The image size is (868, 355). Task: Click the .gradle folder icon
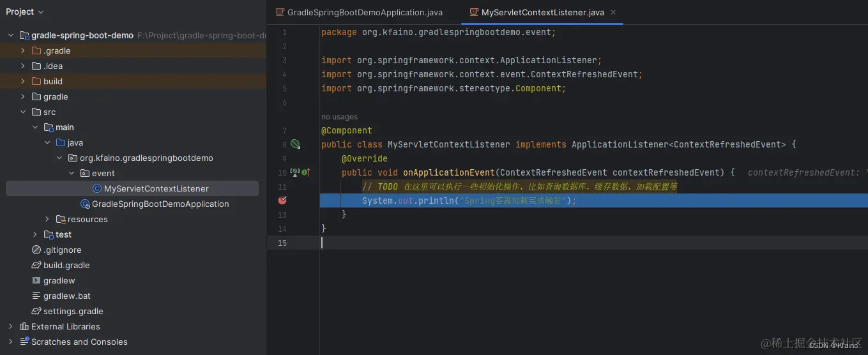pos(36,50)
